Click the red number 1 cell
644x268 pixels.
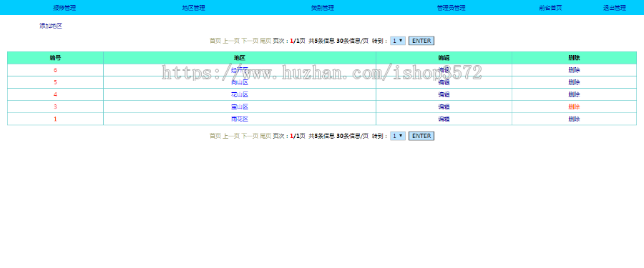pos(55,119)
